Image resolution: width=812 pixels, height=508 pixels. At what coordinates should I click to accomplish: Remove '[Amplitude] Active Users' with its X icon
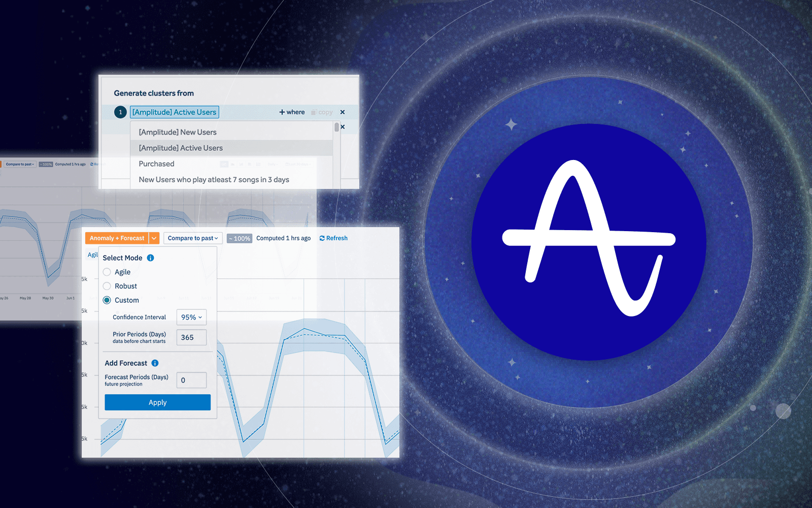coord(343,112)
